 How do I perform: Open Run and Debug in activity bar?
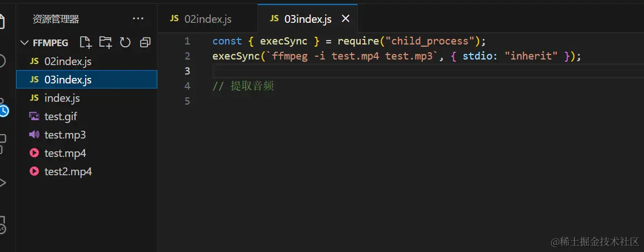point(2,182)
